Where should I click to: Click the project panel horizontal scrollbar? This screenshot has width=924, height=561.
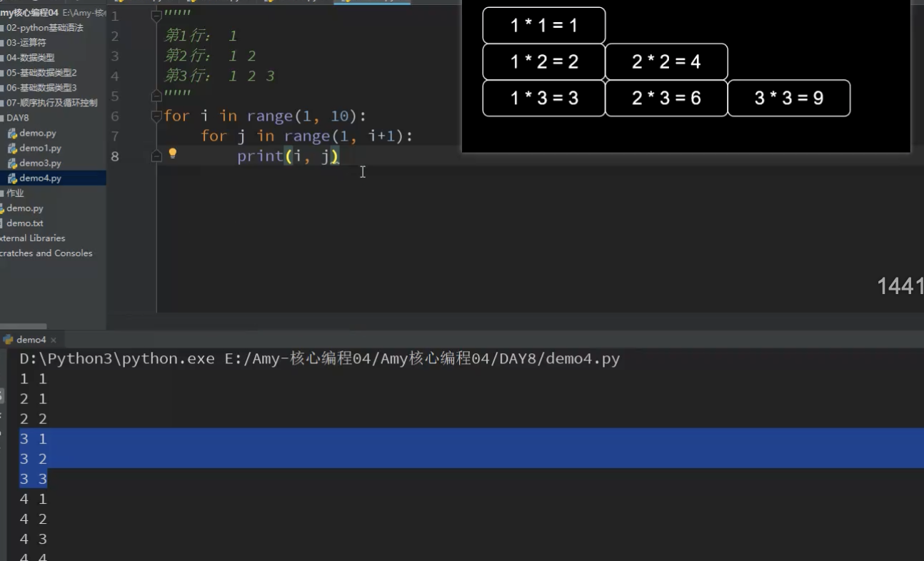(x=24, y=327)
